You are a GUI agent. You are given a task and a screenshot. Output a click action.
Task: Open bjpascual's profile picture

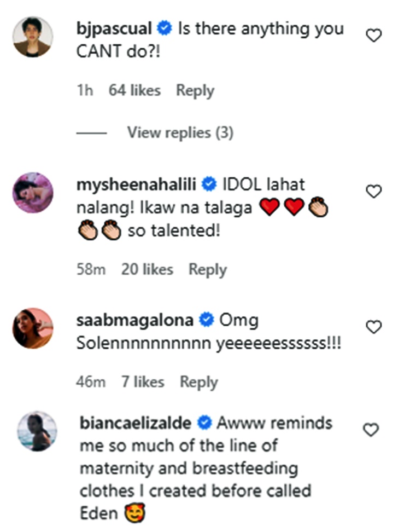pyautogui.click(x=33, y=37)
